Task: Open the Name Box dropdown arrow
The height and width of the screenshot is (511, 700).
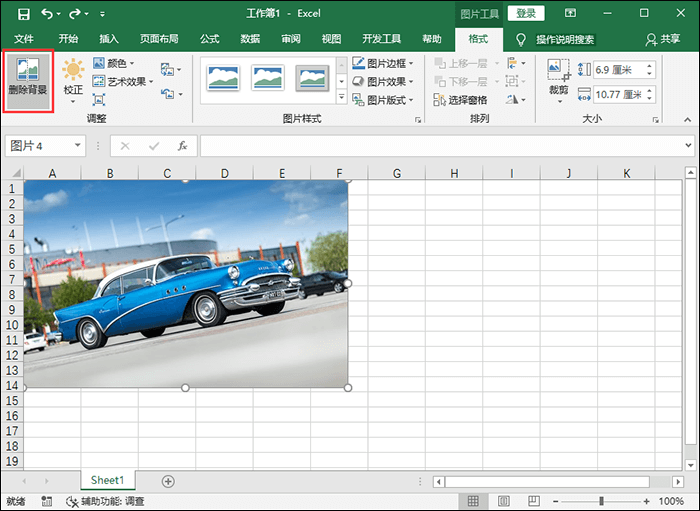Action: coord(78,145)
